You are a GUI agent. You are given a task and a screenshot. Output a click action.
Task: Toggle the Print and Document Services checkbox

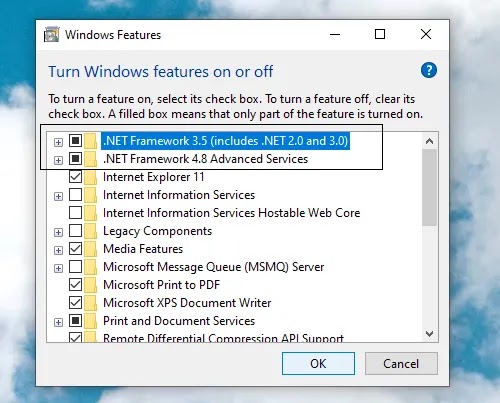(x=75, y=320)
